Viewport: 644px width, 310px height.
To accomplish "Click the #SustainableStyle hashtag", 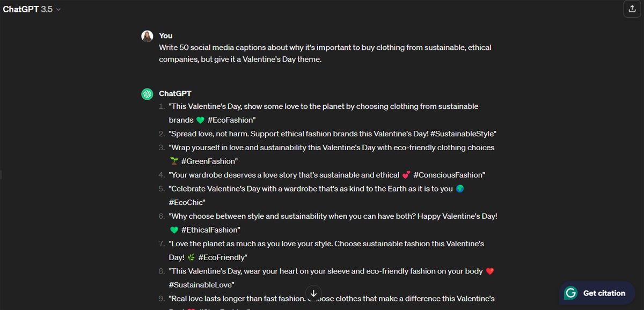I will (x=463, y=134).
